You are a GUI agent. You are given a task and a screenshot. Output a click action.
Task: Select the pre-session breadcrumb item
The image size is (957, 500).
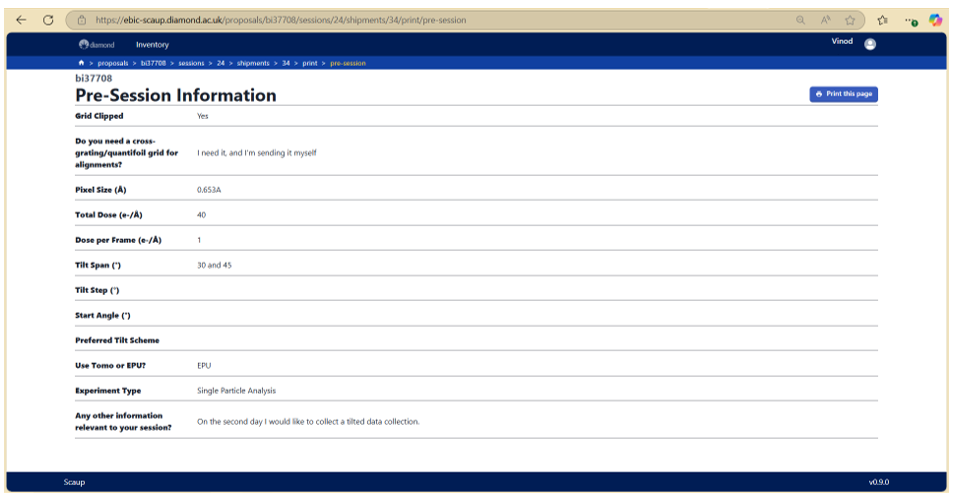(x=348, y=63)
